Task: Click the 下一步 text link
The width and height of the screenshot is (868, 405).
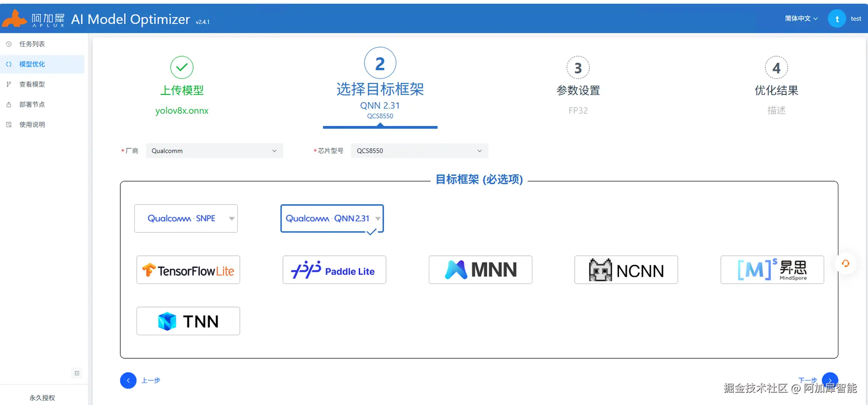Action: [807, 380]
